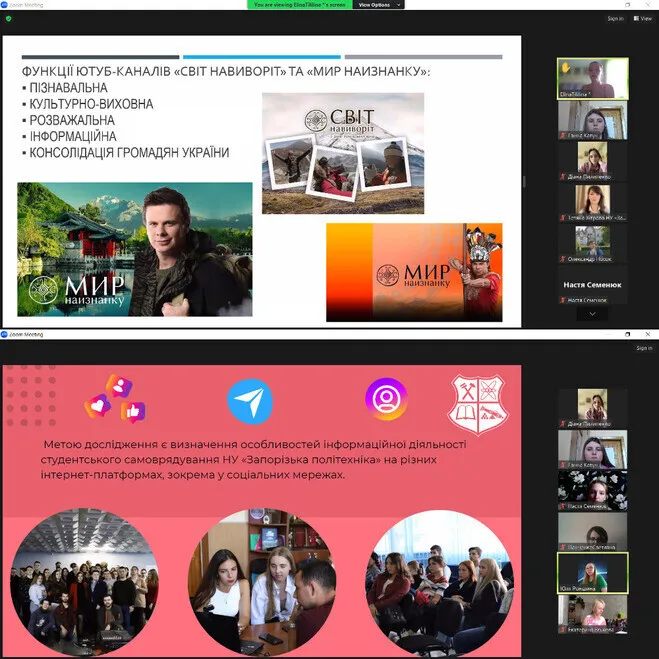Viewport: 659px width, 659px height.
Task: Click the bullet text 'ПІЗНАВАЛЬНА'
Action: click(69, 87)
